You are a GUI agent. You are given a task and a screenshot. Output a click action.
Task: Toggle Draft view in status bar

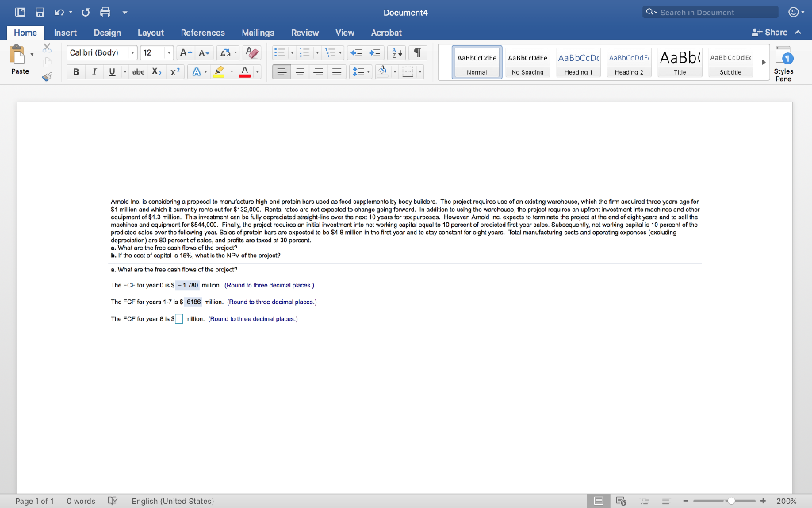pos(666,501)
